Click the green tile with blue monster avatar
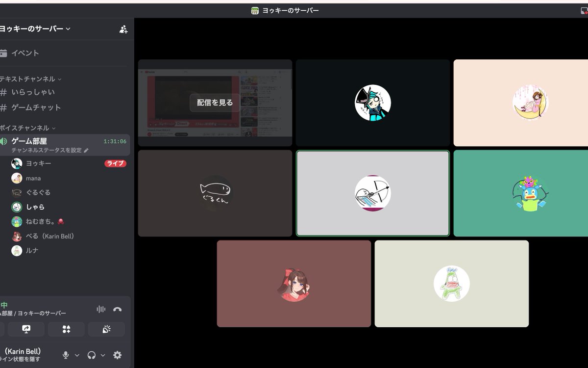Image resolution: width=588 pixels, height=368 pixels. [x=521, y=193]
